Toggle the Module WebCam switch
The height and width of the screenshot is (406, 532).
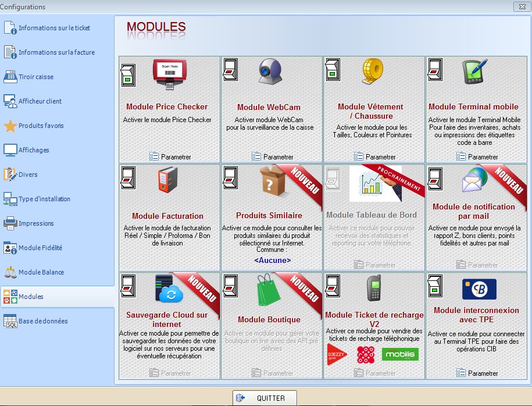[230, 70]
